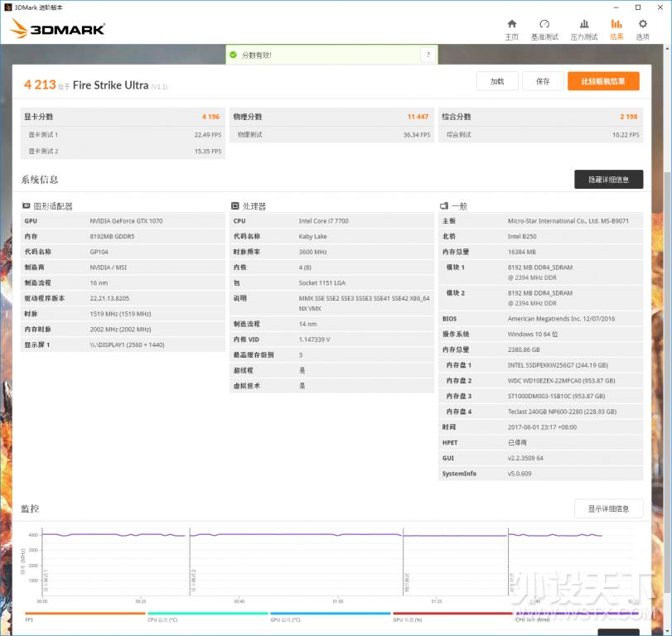This screenshot has height=636, width=672.
Task: Click green checkmark on valid score banner
Action: [x=234, y=55]
